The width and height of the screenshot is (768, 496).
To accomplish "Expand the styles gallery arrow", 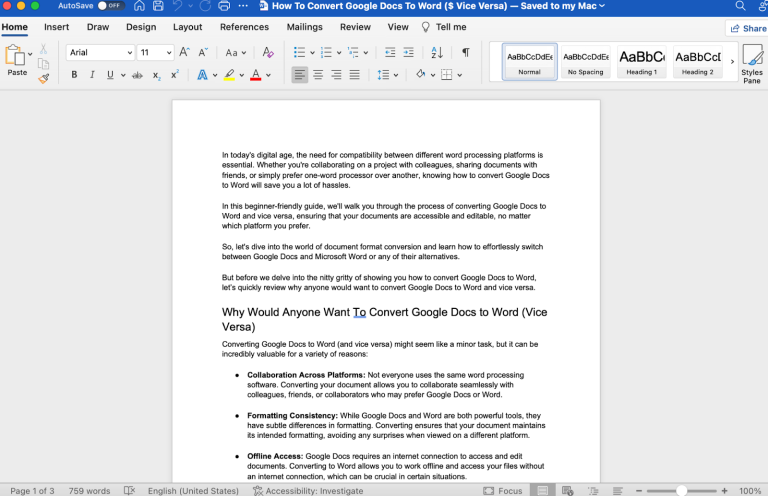I will tap(732, 62).
